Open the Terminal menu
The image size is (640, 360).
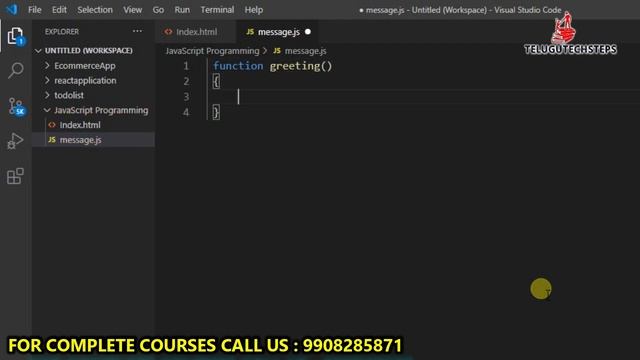point(217,9)
